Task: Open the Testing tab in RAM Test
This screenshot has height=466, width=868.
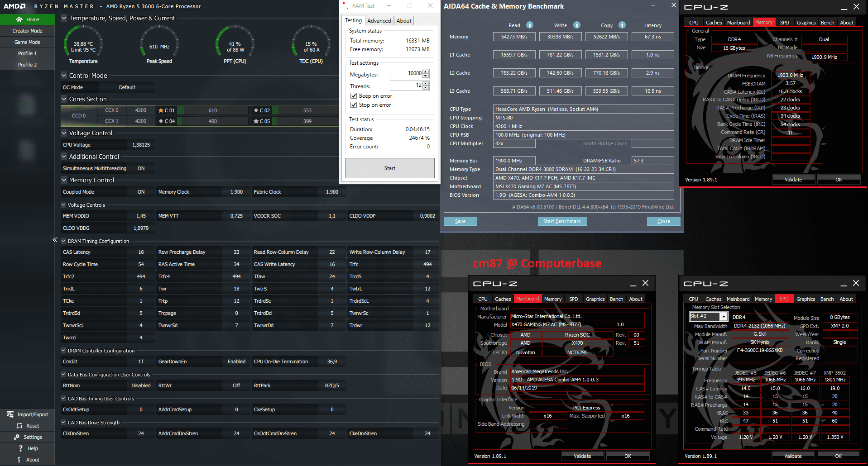Action: pyautogui.click(x=353, y=20)
